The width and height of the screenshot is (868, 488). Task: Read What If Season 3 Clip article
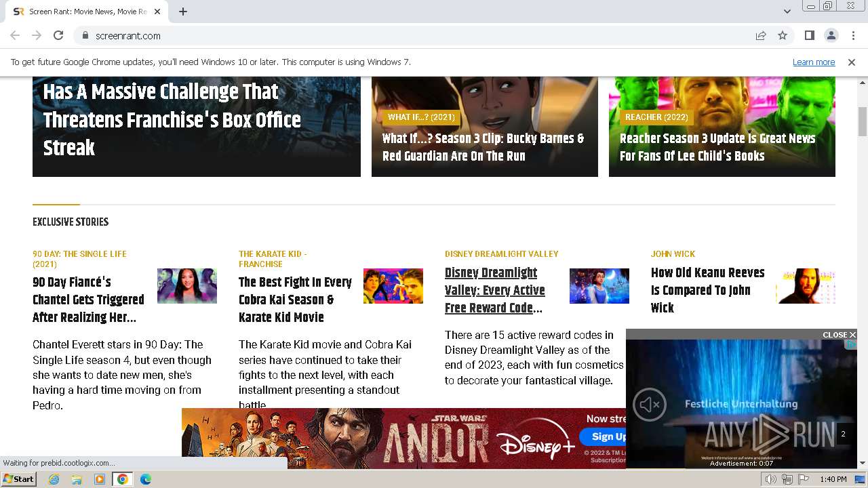coord(483,147)
